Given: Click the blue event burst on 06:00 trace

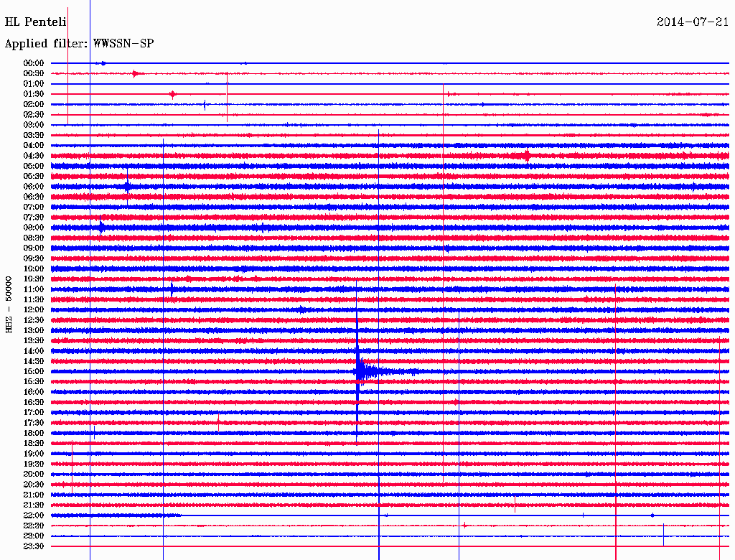Looking at the screenshot, I should tap(128, 186).
